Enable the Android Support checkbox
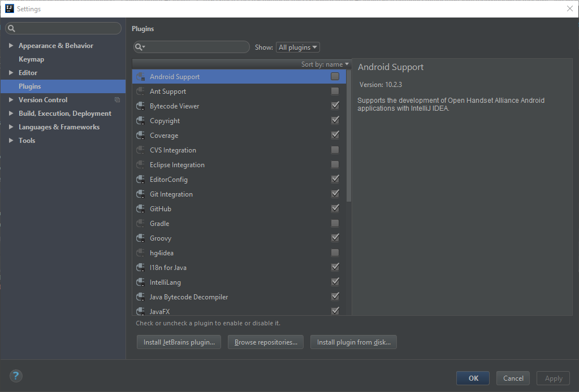Image resolution: width=579 pixels, height=392 pixels. coord(335,76)
